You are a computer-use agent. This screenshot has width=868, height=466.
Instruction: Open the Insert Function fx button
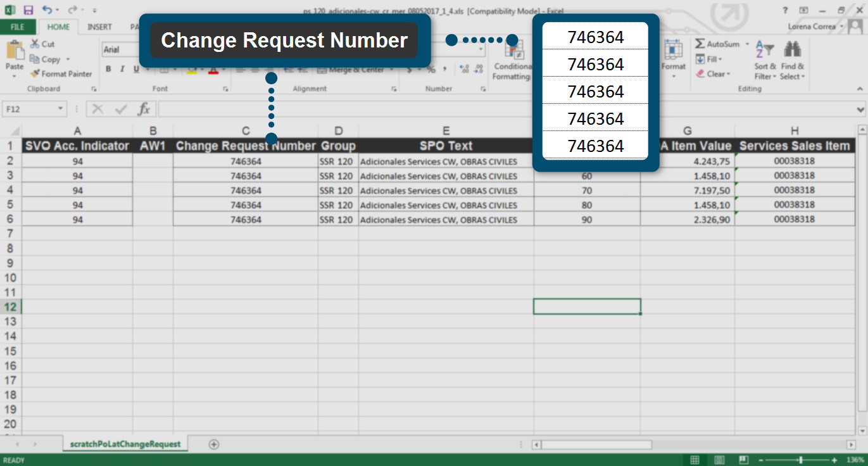(144, 109)
